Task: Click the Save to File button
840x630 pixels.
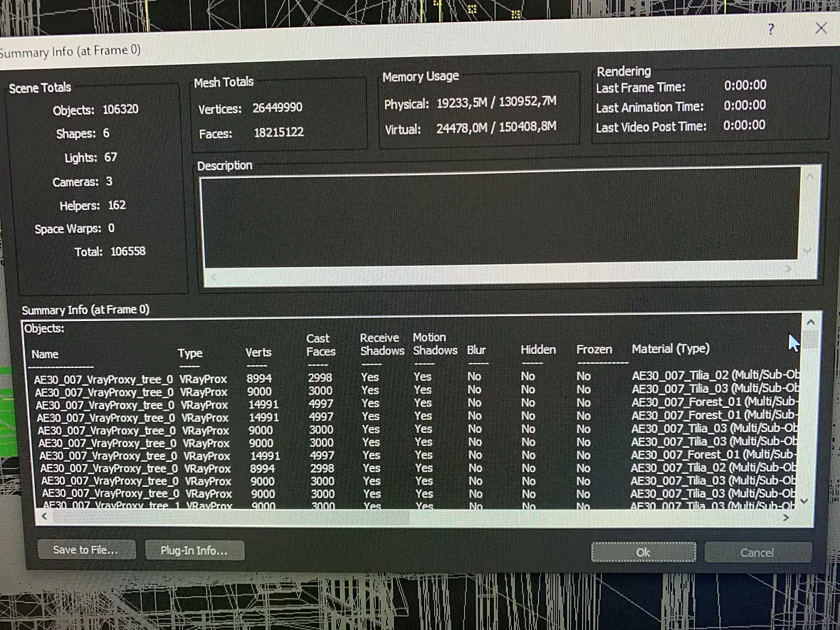Action: pyautogui.click(x=86, y=550)
